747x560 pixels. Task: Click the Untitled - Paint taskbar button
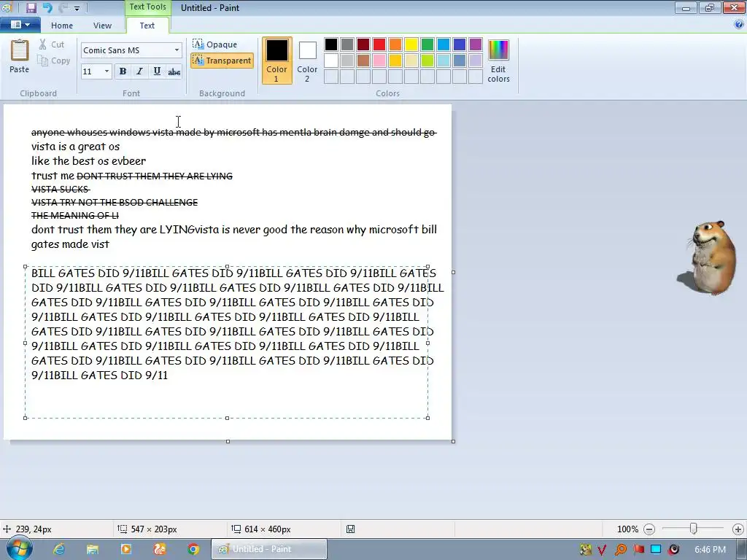pos(269,549)
